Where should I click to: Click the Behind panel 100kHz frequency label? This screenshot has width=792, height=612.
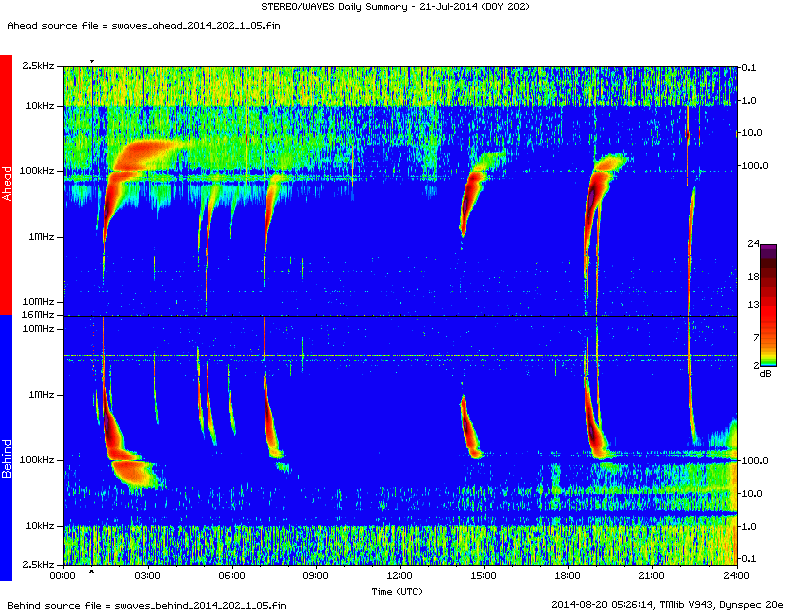coord(37,460)
